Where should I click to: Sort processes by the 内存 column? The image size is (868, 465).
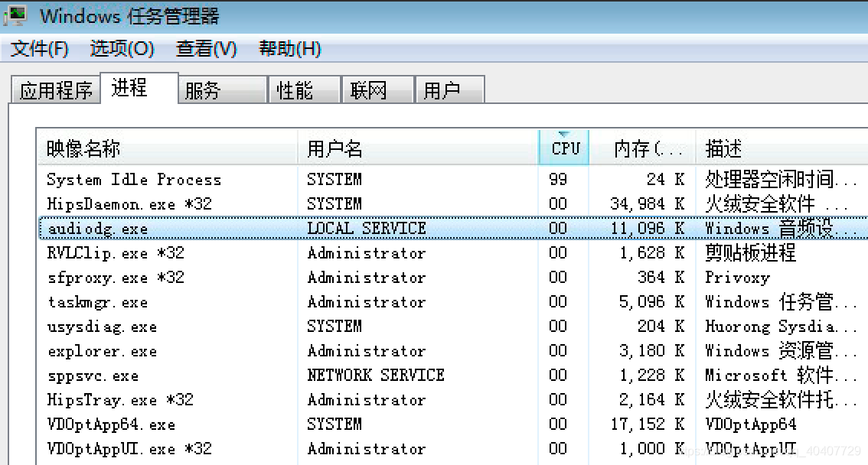(x=643, y=147)
